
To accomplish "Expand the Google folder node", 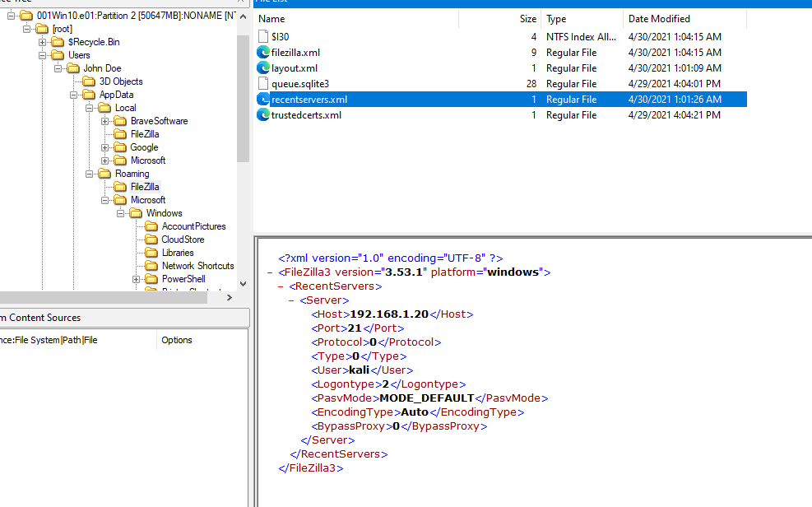I will click(105, 147).
